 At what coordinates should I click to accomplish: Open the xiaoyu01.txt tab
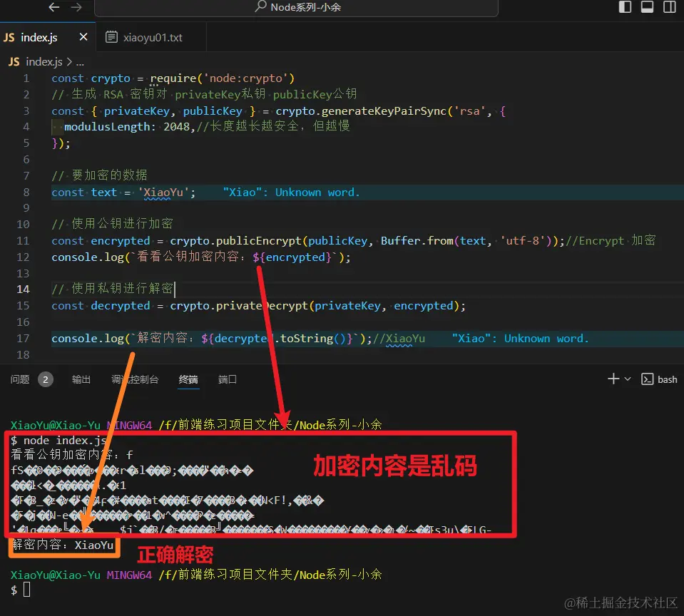click(x=152, y=38)
